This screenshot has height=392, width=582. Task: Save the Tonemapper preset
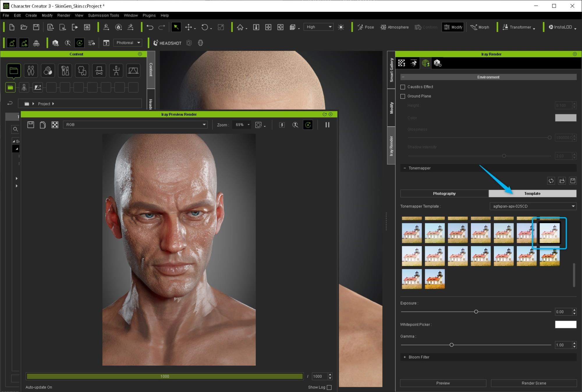[x=573, y=181]
